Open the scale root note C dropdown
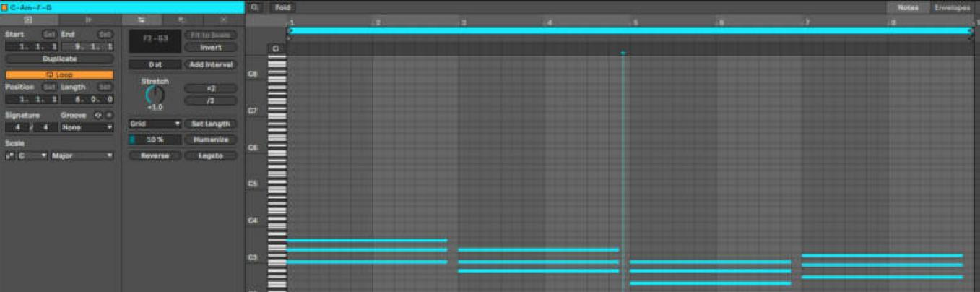The height and width of the screenshot is (292, 980). tap(32, 155)
